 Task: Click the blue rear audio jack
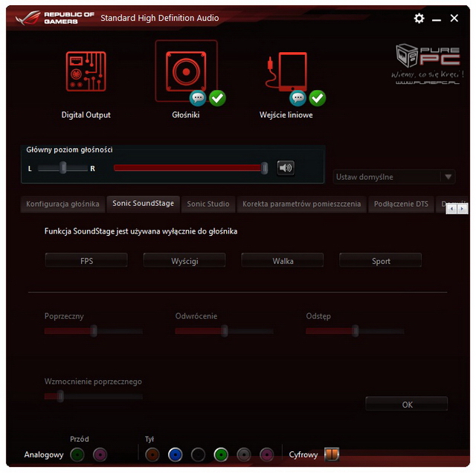[x=175, y=454]
